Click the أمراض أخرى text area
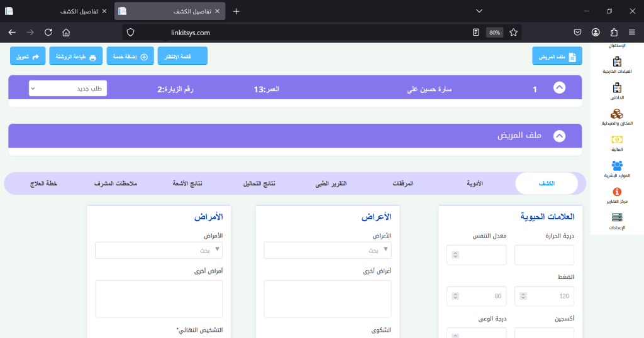Viewport: 644px width, 338px height. 158,298
